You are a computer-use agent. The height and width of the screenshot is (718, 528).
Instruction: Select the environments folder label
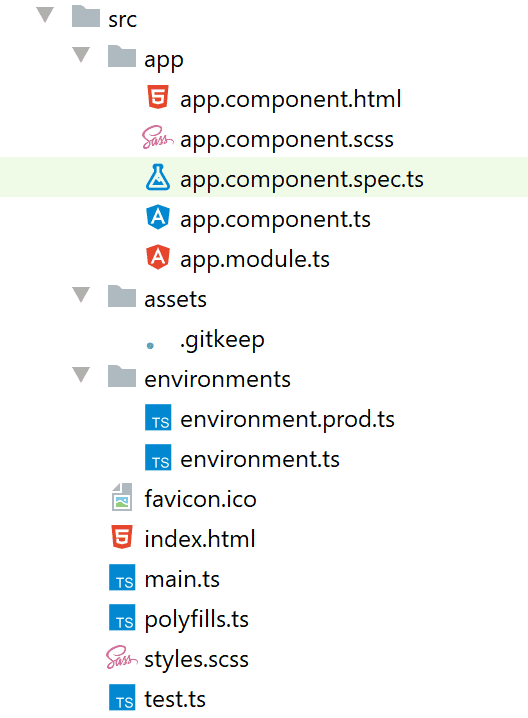[x=218, y=380]
